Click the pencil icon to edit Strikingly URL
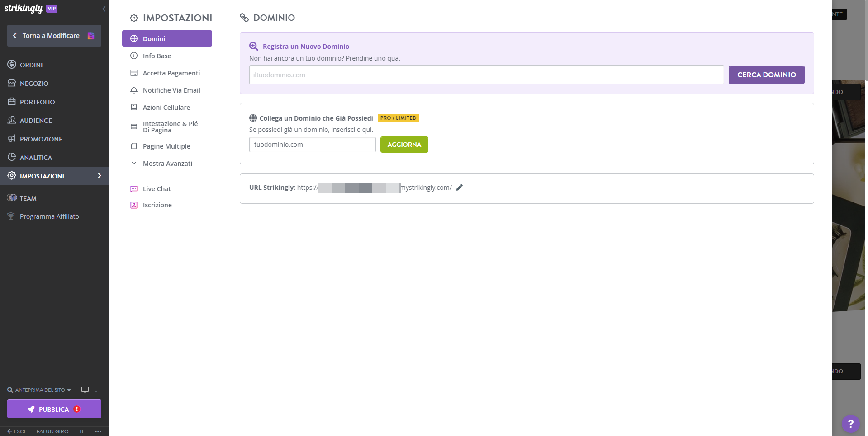 coord(460,188)
